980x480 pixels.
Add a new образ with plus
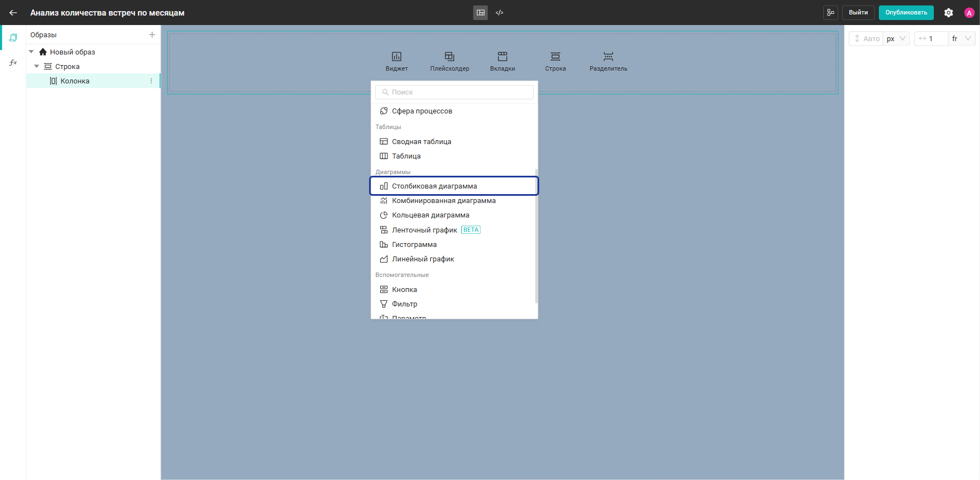[x=152, y=34]
